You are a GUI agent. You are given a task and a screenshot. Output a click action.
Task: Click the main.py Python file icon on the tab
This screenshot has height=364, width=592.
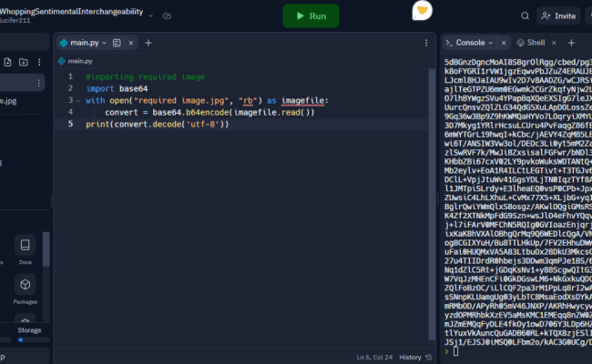pyautogui.click(x=64, y=43)
